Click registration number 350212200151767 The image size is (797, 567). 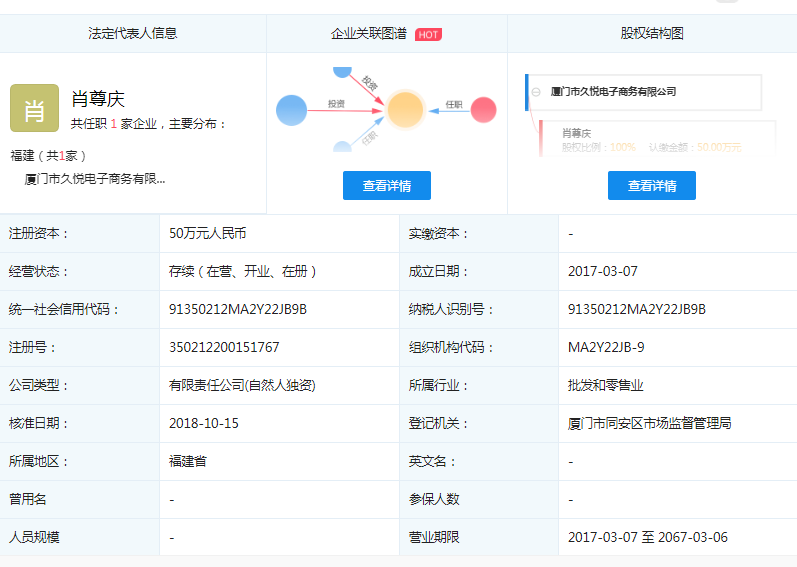(224, 348)
